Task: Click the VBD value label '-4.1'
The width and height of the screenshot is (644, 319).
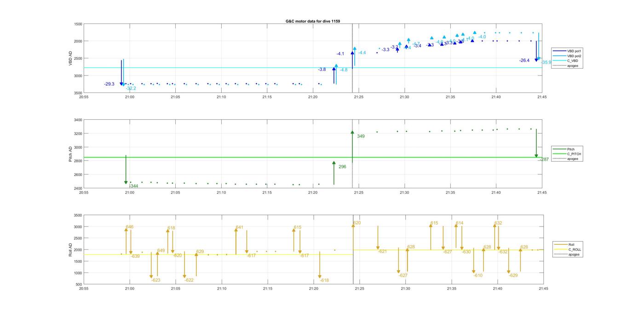Action: click(x=340, y=54)
